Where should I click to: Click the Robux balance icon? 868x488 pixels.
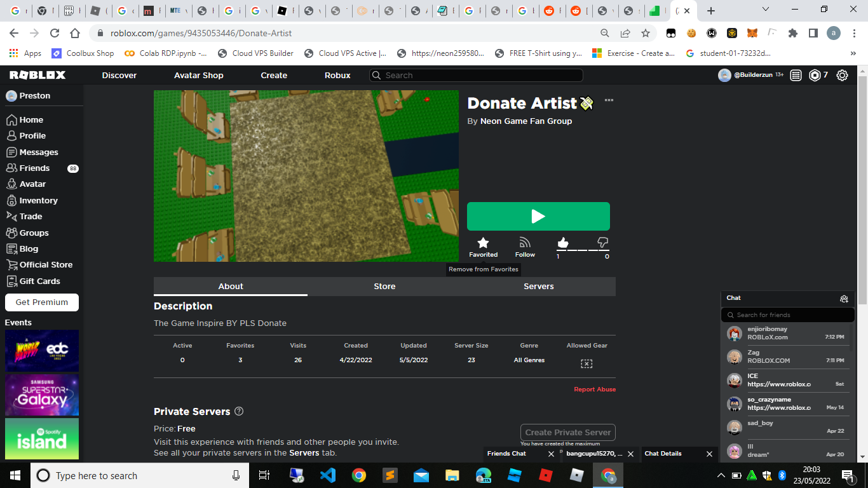pos(815,75)
